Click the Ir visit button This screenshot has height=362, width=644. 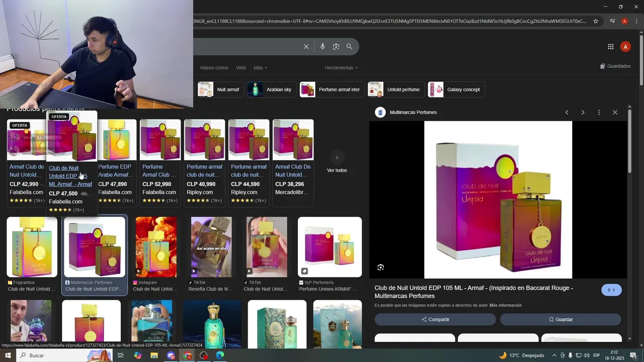click(x=611, y=290)
